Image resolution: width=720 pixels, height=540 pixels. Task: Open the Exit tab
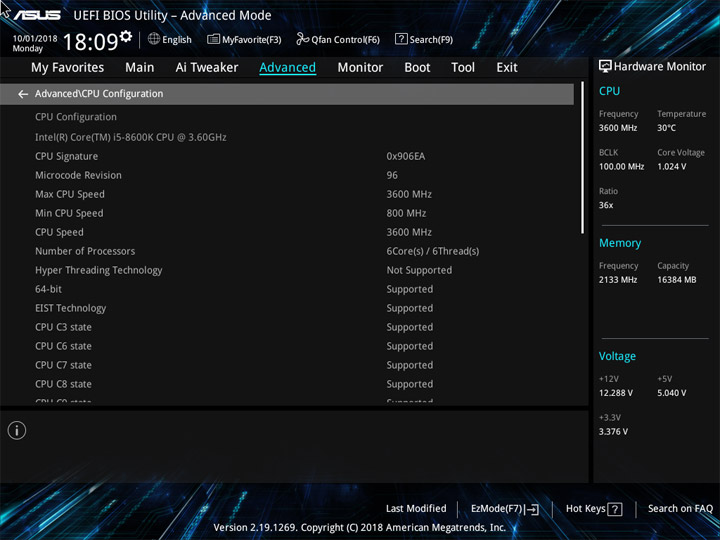coord(507,68)
